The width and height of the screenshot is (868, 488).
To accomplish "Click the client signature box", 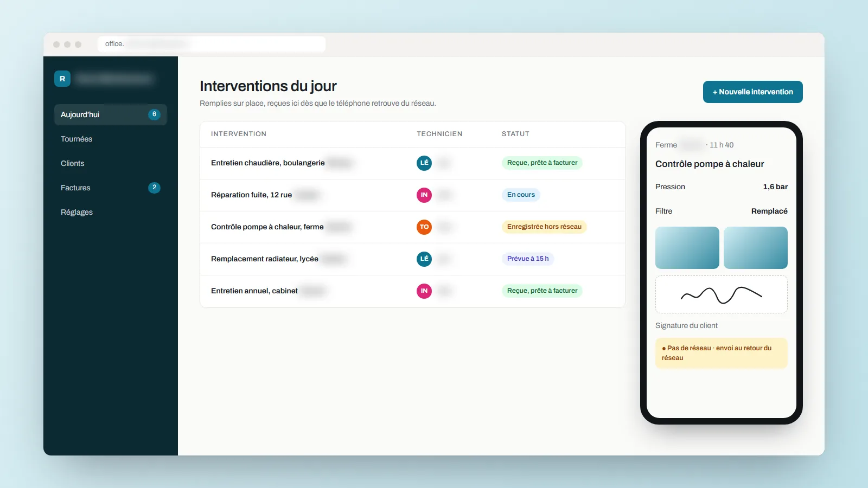I will point(722,294).
